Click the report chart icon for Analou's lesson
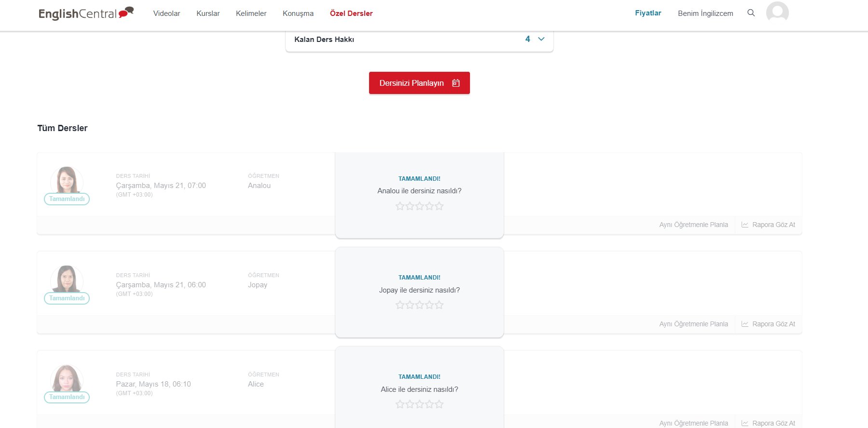 [744, 225]
